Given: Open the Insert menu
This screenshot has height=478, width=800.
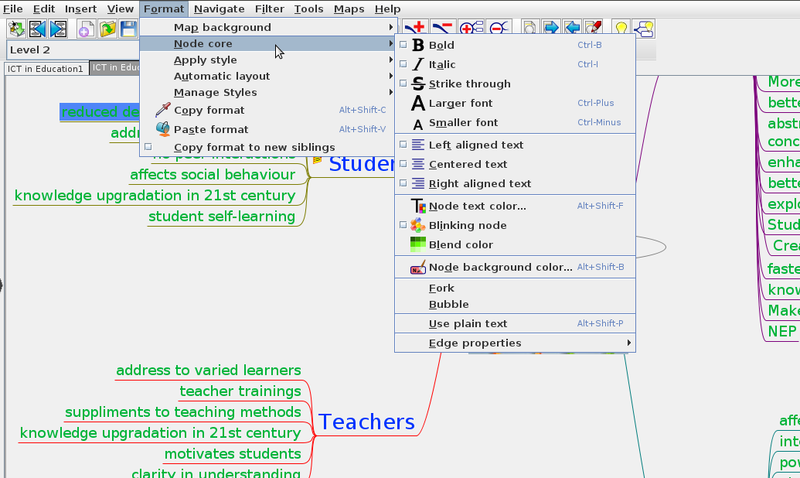Looking at the screenshot, I should [x=81, y=9].
